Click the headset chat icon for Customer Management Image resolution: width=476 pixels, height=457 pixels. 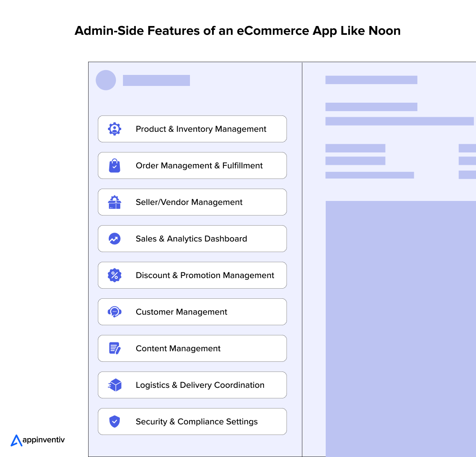pyautogui.click(x=115, y=312)
